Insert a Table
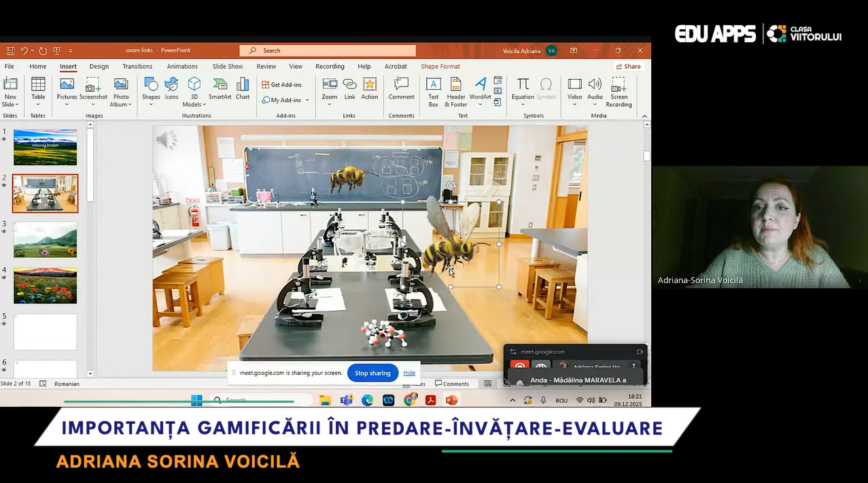868x483 pixels. [38, 93]
